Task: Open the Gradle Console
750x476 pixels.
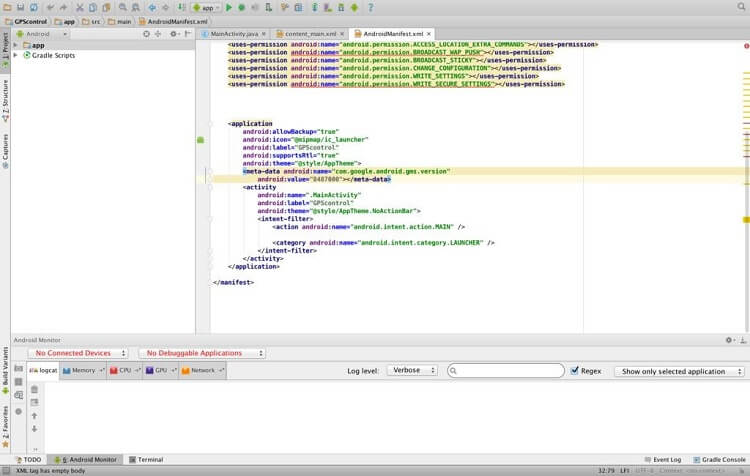Action: coord(719,460)
